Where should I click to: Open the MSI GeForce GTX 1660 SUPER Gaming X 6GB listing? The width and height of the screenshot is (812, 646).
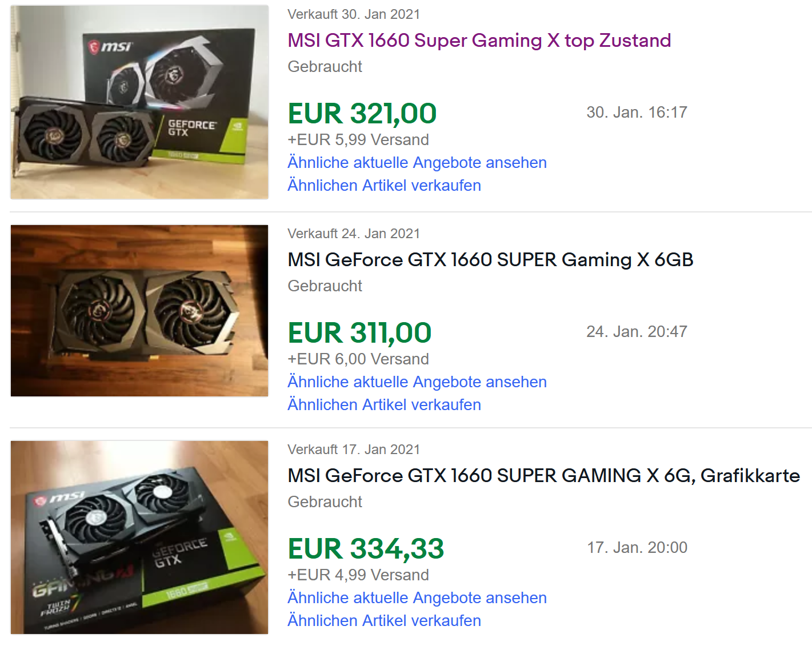pyautogui.click(x=490, y=260)
